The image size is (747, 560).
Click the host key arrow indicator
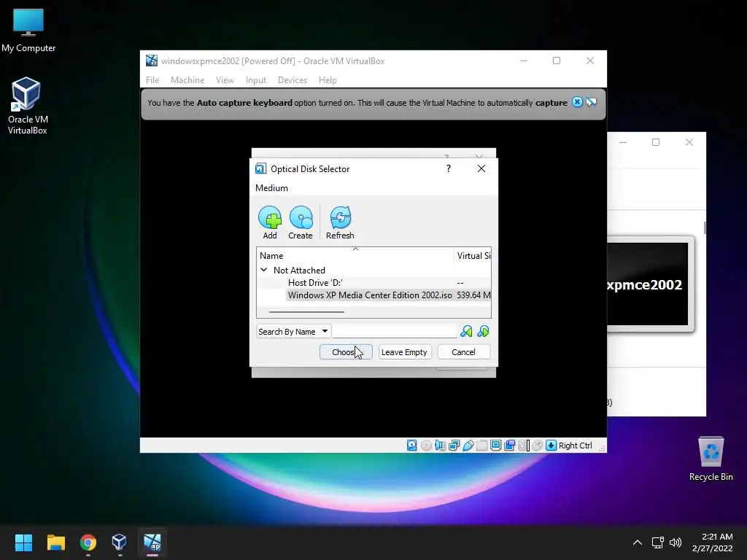click(x=551, y=446)
